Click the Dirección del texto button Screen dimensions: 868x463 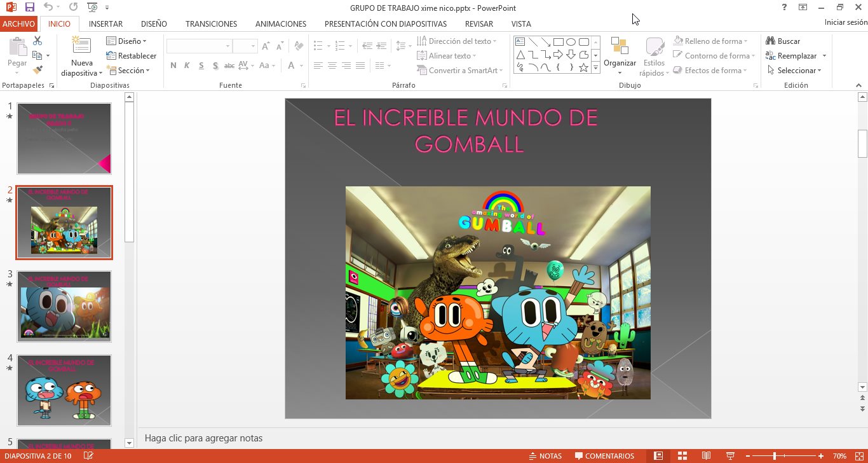point(457,41)
